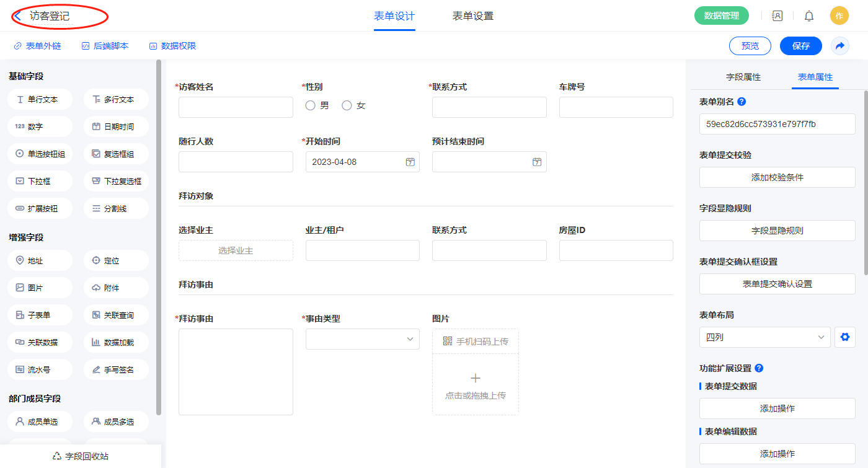The height and width of the screenshot is (468, 868).
Task: Click the back arrow beside 访客登记
Action: click(18, 16)
